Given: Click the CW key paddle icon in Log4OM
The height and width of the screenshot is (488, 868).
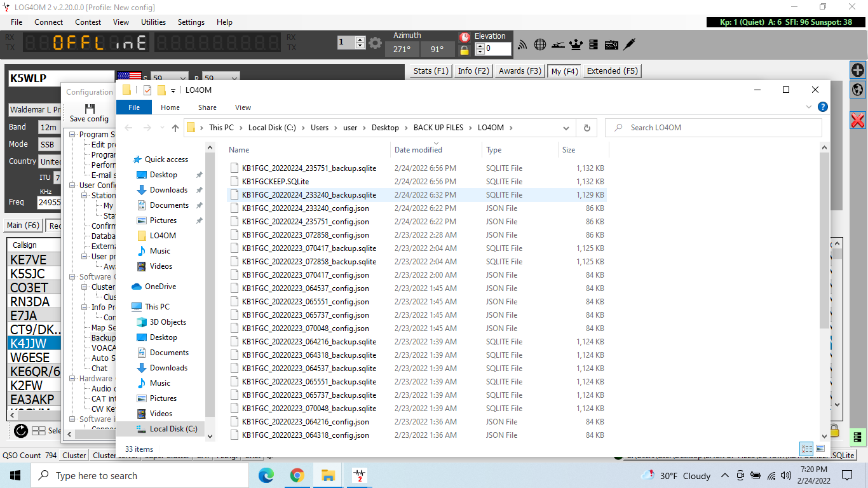Looking at the screenshot, I should click(558, 44).
